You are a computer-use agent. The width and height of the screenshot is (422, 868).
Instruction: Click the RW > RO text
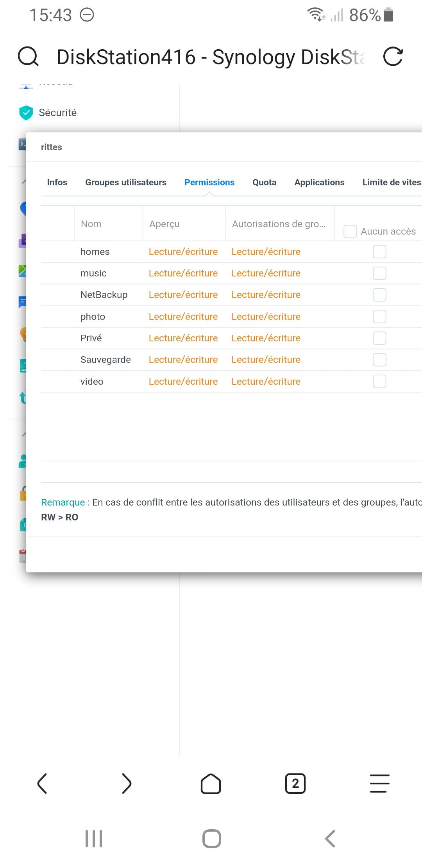pyautogui.click(x=60, y=517)
